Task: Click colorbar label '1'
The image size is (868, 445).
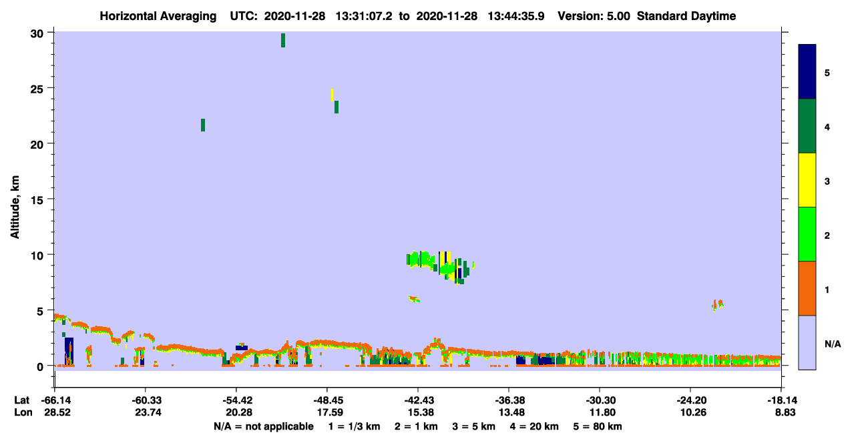Action: click(x=827, y=289)
